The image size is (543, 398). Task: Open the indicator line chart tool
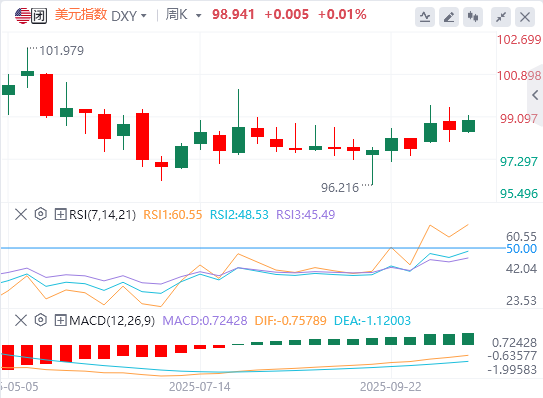(x=425, y=17)
